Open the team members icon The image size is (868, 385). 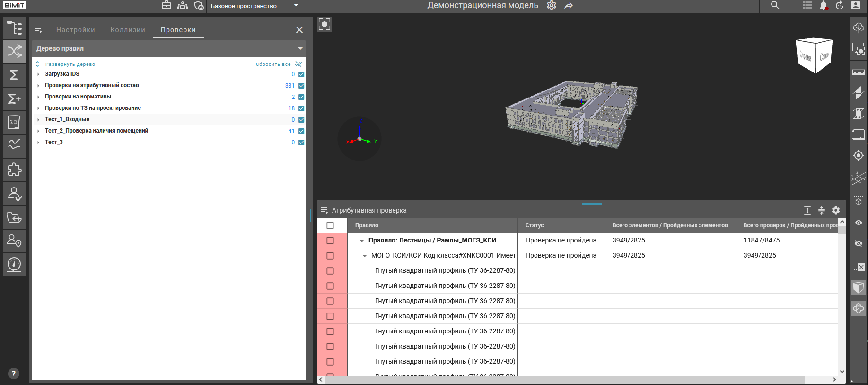tap(183, 6)
